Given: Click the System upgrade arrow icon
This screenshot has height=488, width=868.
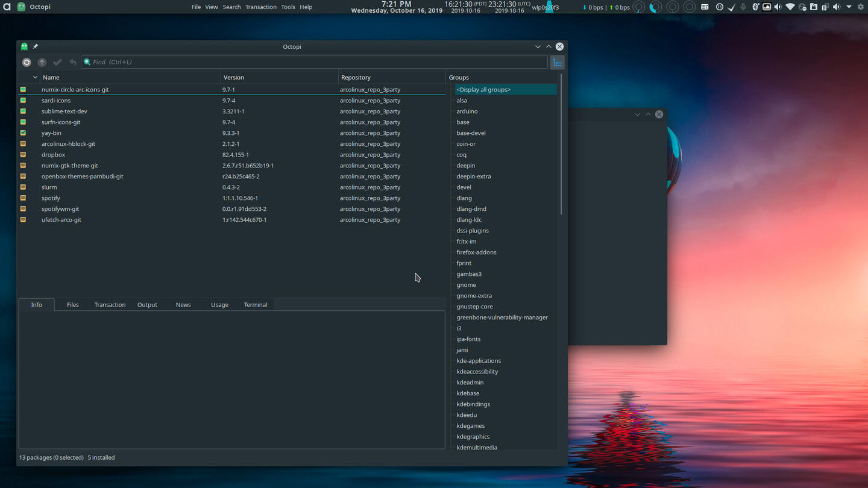Looking at the screenshot, I should pyautogui.click(x=42, y=62).
